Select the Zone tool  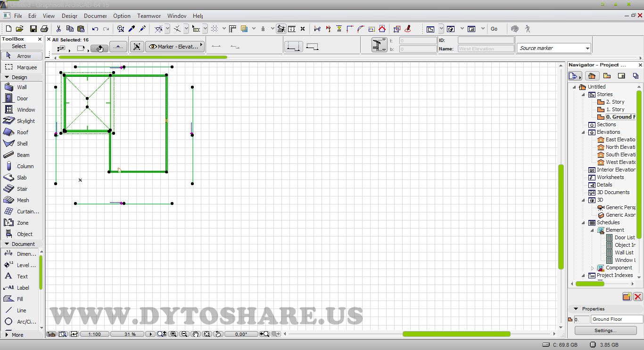pos(22,223)
